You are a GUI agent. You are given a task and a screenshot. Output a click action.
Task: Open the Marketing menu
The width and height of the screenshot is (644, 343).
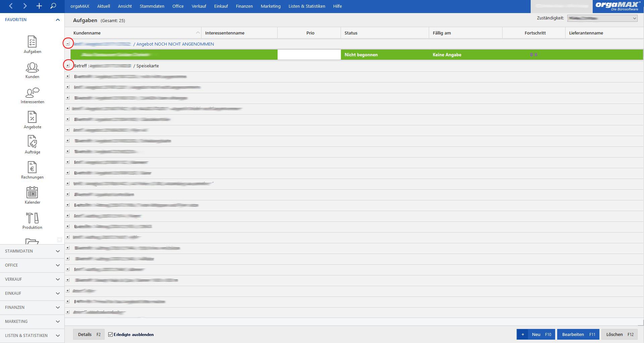click(x=271, y=6)
